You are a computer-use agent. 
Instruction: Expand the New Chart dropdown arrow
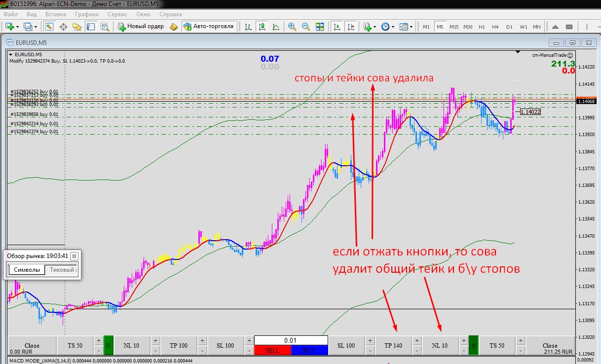click(17, 27)
